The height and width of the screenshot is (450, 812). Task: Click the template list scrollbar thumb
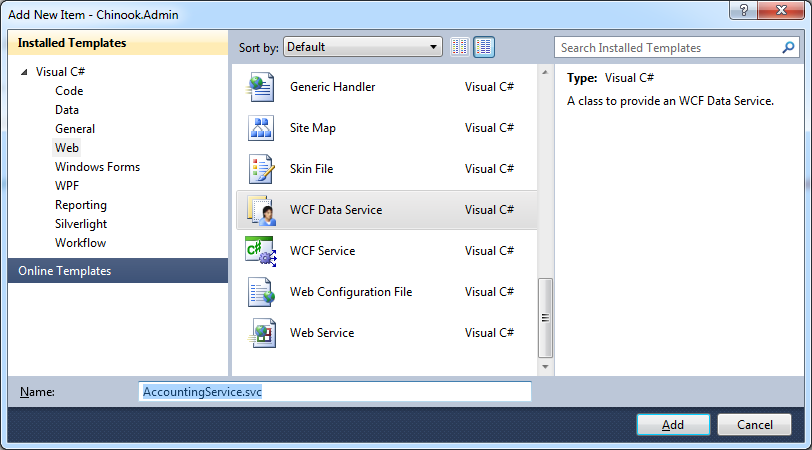coord(545,318)
